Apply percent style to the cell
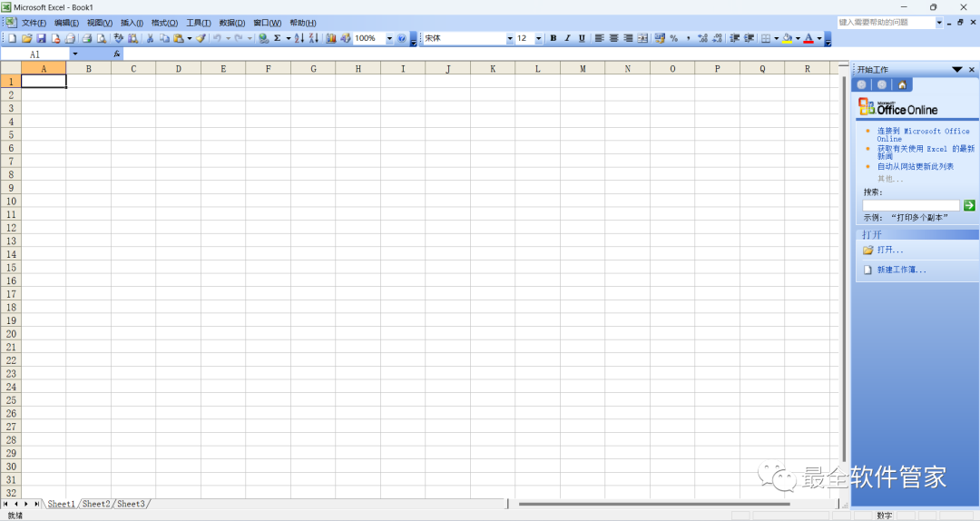This screenshot has height=521, width=980. tap(673, 38)
